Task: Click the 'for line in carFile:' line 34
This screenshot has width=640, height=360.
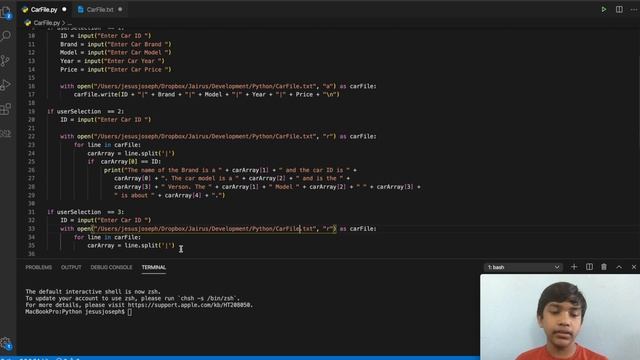Action: tap(107, 237)
